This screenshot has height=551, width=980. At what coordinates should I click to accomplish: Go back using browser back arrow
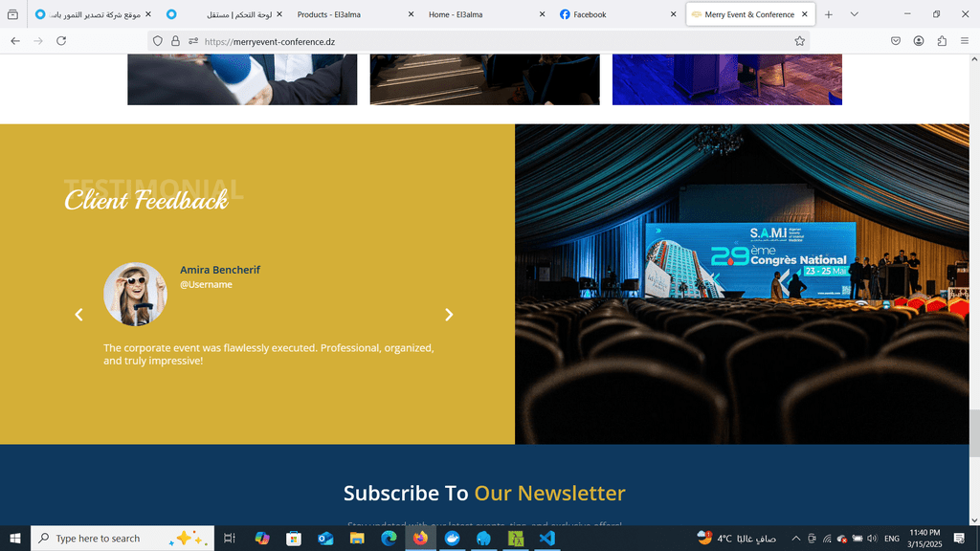pos(15,41)
